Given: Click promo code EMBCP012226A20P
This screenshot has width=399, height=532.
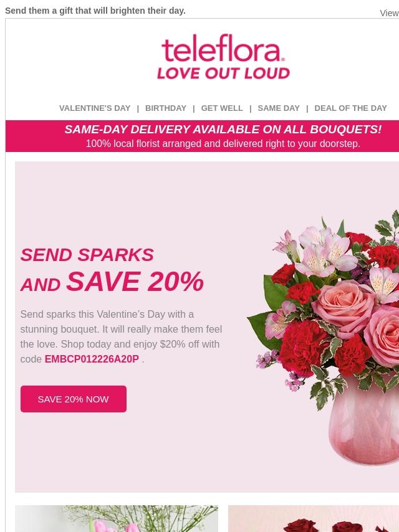Looking at the screenshot, I should pyautogui.click(x=92, y=359).
